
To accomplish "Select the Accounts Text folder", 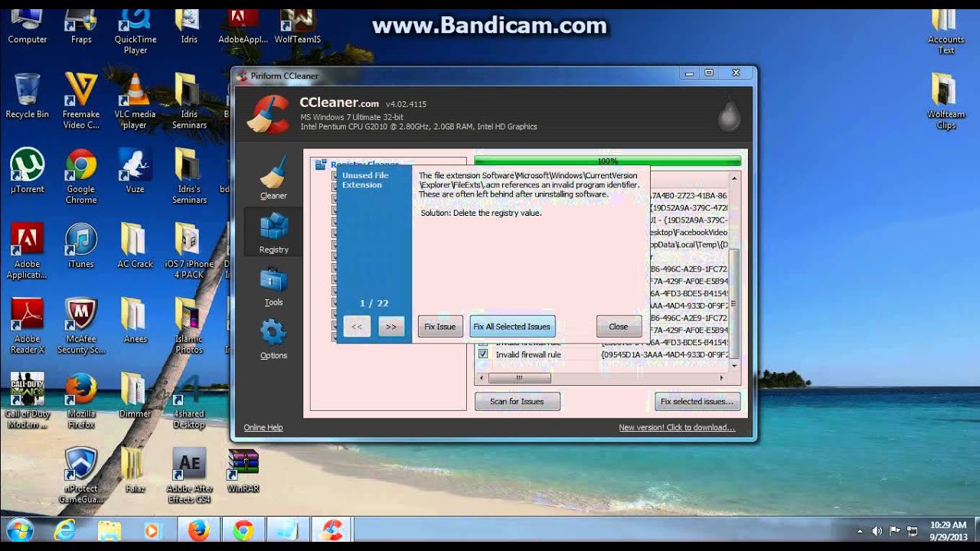I will [x=946, y=31].
